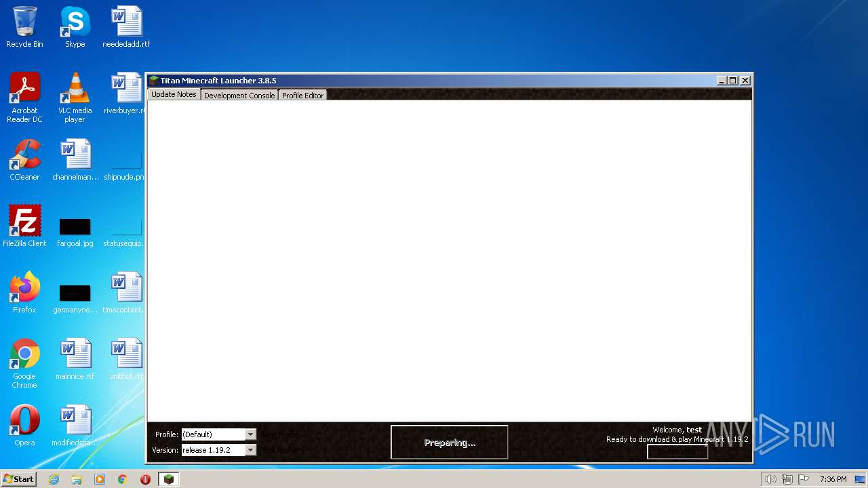Open Windows Explorer folder in taskbar
This screenshot has width=868, height=488.
(x=77, y=479)
